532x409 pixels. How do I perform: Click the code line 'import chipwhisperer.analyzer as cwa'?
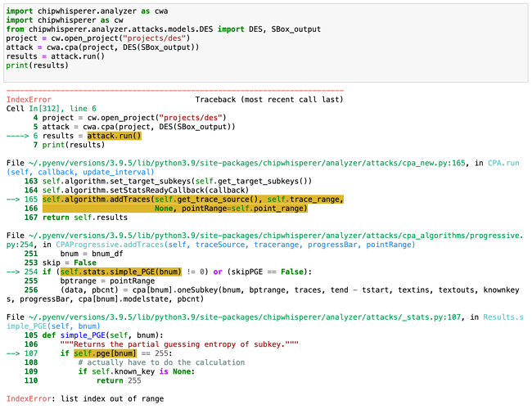tap(87, 11)
